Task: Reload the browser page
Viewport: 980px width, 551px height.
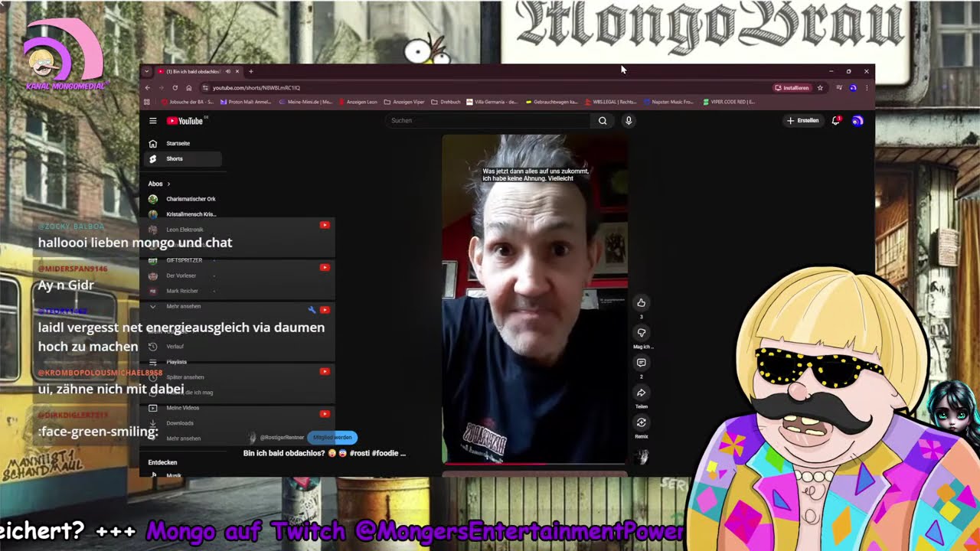Action: tap(175, 88)
